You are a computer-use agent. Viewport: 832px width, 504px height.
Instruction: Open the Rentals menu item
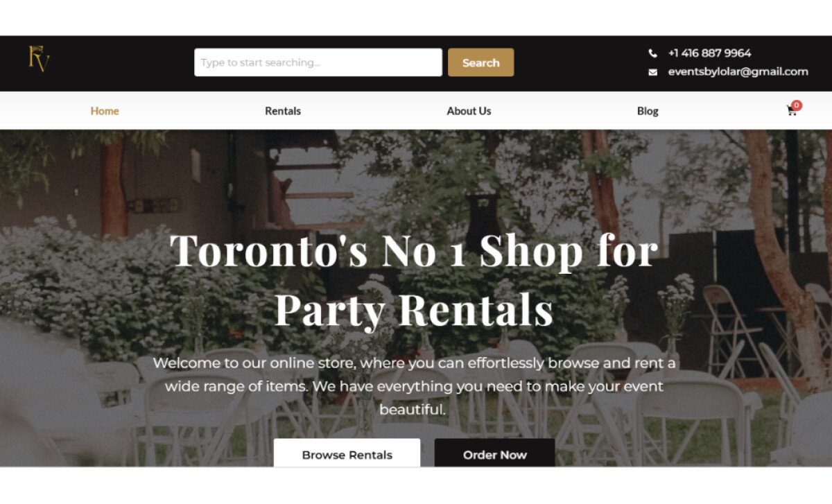[x=283, y=111]
